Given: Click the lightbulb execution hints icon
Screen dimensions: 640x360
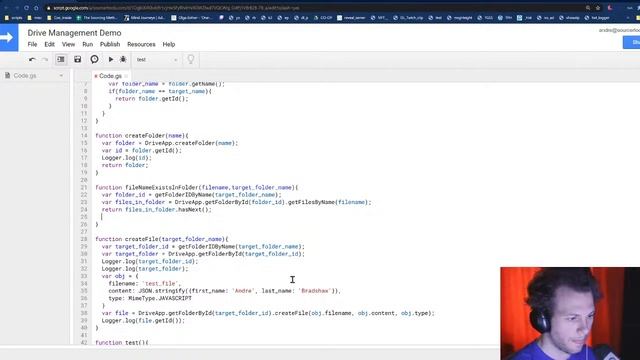Looking at the screenshot, I should coord(191,60).
